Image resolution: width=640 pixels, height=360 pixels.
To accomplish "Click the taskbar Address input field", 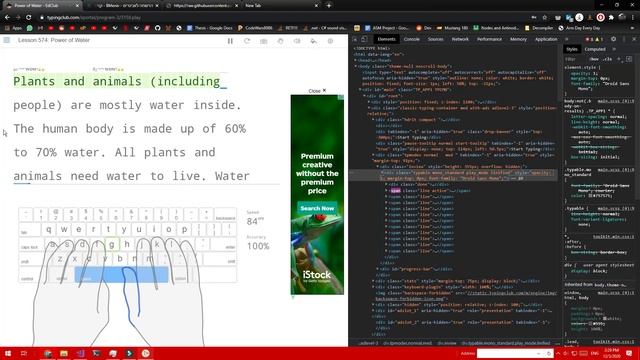I will [x=515, y=353].
